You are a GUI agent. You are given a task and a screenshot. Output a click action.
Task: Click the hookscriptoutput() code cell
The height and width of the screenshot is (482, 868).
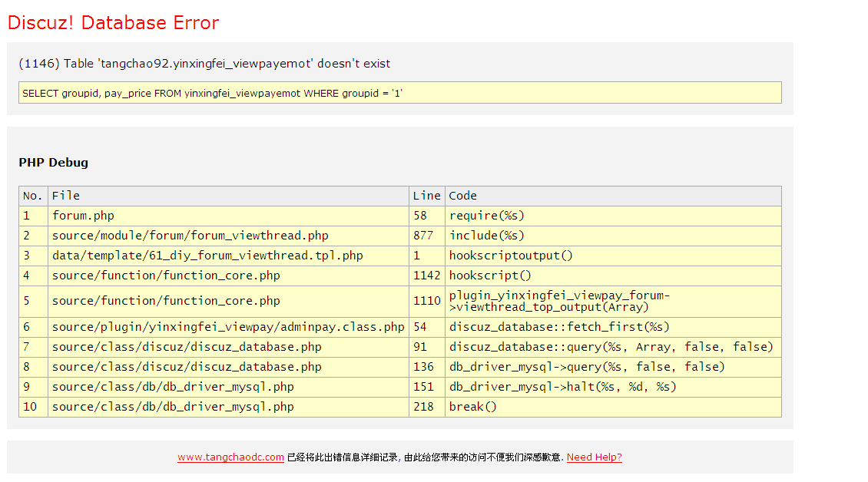(x=511, y=256)
